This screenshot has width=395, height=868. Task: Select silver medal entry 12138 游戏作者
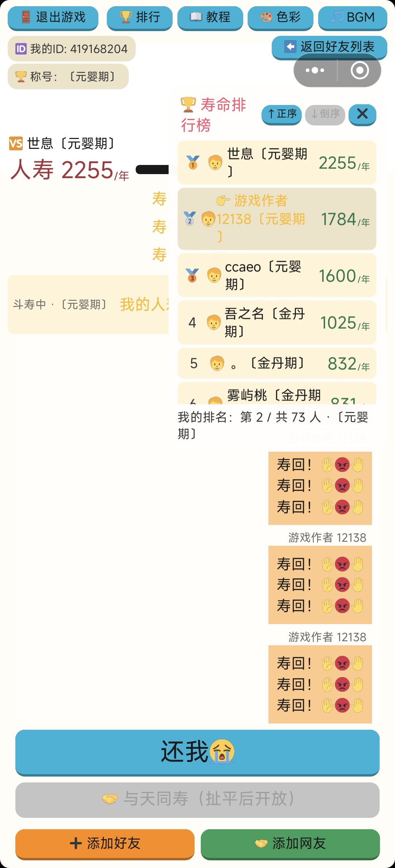277,219
